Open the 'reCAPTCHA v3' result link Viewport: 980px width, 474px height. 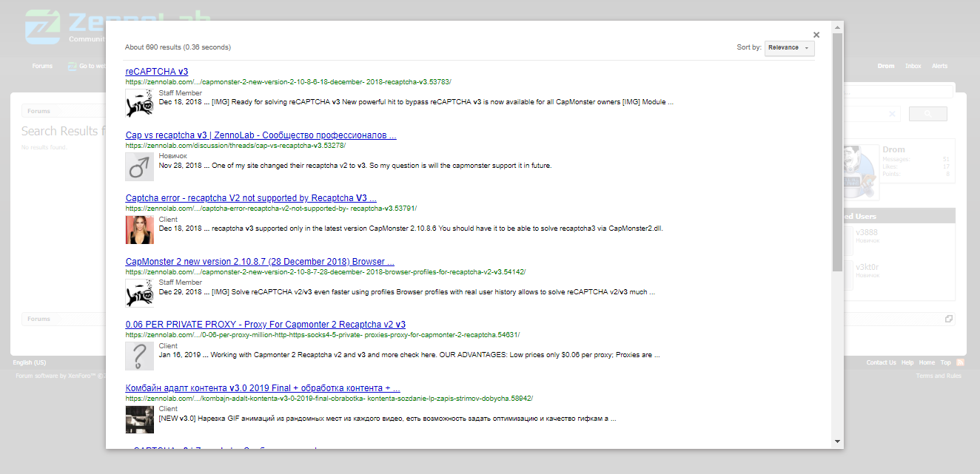157,72
